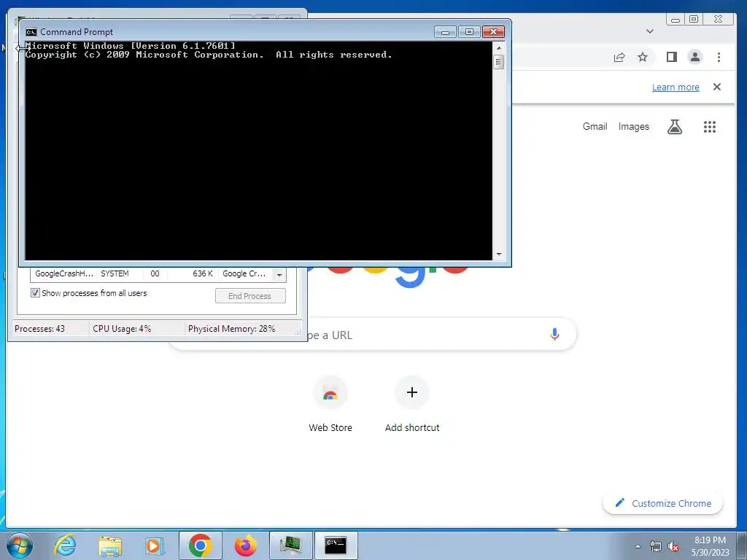
Task: Click the Command Prompt scroll down arrow
Action: (499, 254)
